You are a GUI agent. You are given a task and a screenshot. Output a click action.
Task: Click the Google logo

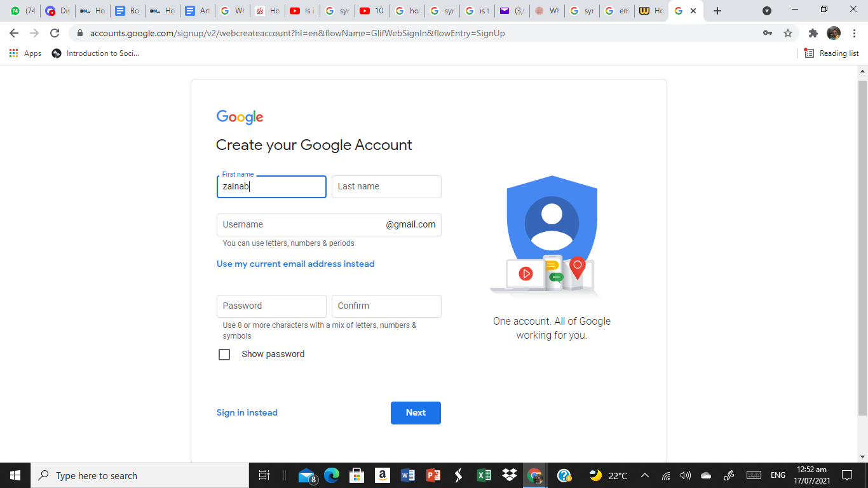240,117
